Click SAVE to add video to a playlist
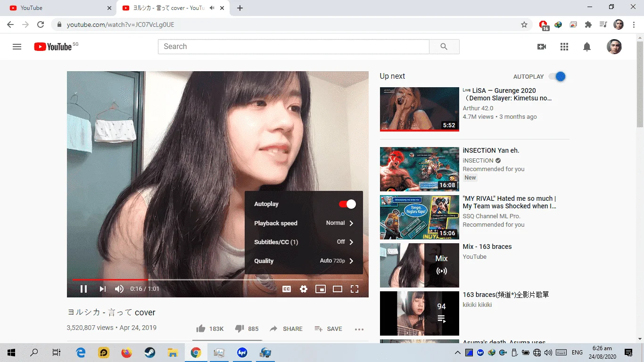The width and height of the screenshot is (644, 362). point(328,329)
